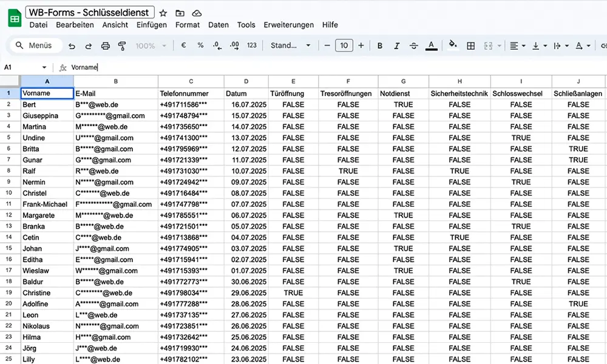Move document using folder icon
This screenshot has height=364, width=607.
pyautogui.click(x=180, y=13)
